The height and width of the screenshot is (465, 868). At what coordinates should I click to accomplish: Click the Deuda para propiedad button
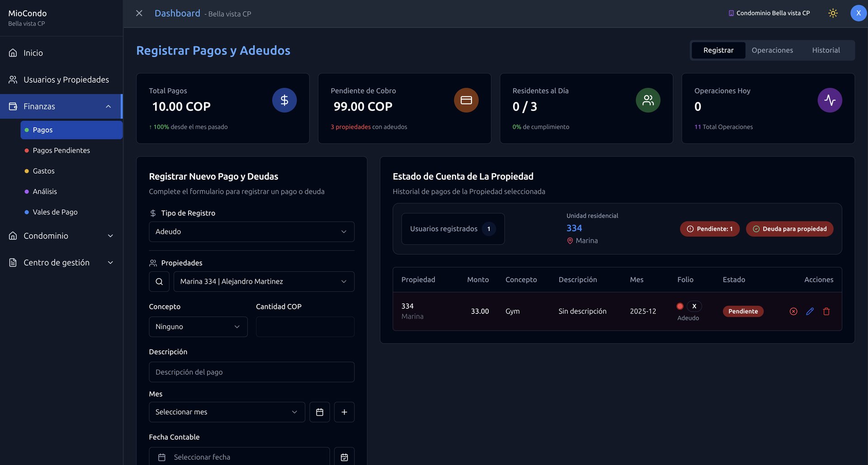(x=790, y=229)
